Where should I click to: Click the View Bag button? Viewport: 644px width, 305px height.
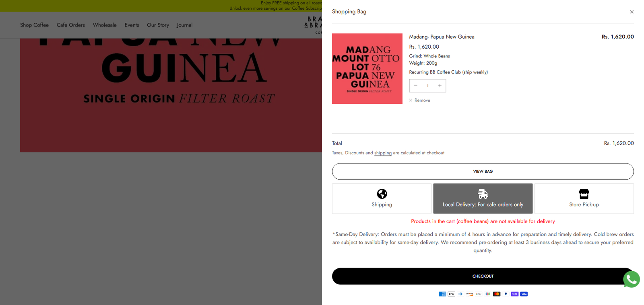[483, 171]
